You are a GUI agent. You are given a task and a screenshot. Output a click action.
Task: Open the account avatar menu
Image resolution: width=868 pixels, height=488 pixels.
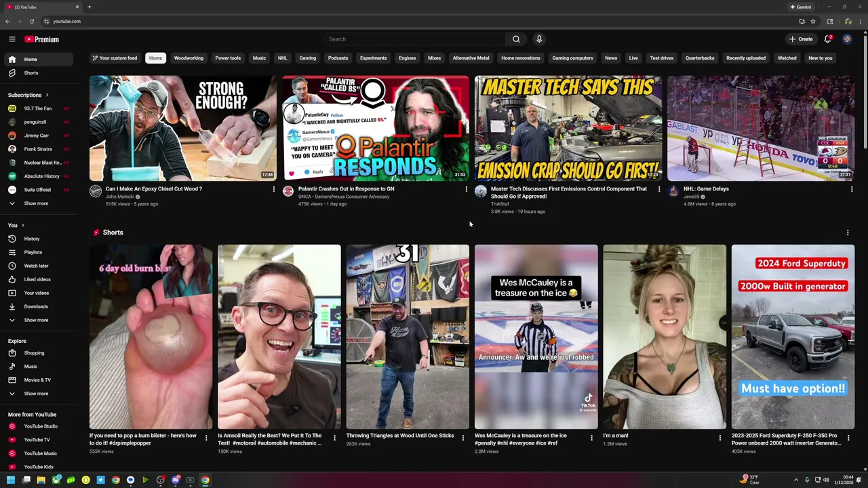pos(847,39)
